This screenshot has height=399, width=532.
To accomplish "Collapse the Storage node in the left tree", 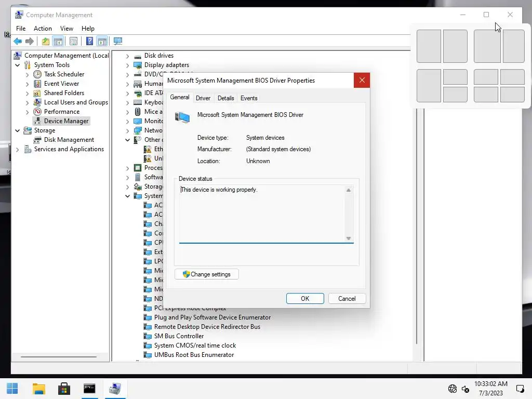I will 18,130.
